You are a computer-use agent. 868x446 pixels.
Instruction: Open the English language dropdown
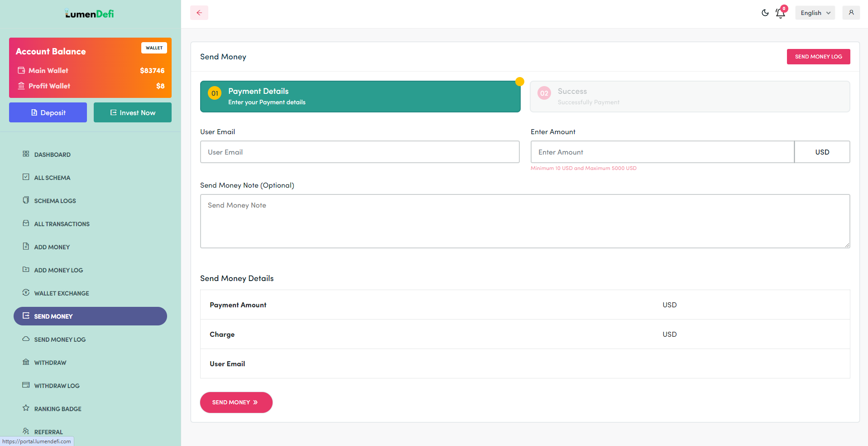(814, 13)
